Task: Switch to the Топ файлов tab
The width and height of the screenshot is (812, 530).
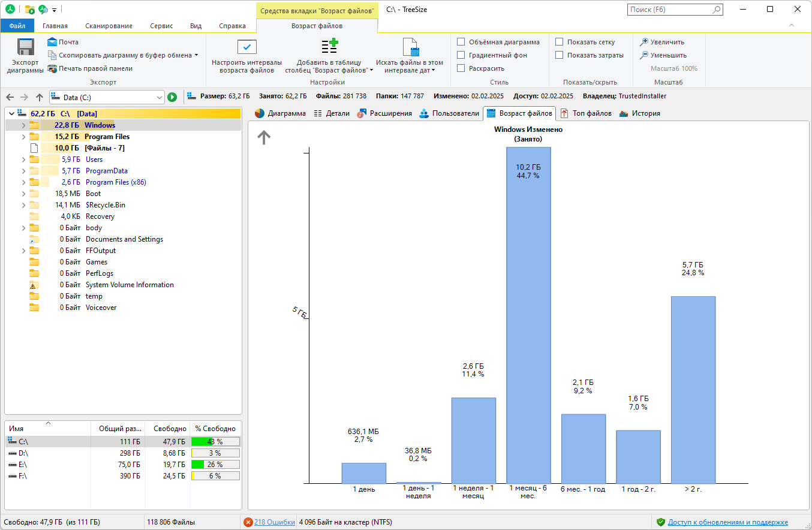Action: coord(585,113)
